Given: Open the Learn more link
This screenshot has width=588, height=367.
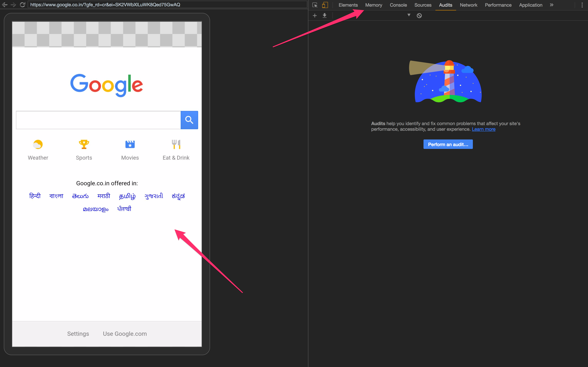Looking at the screenshot, I should (484, 129).
